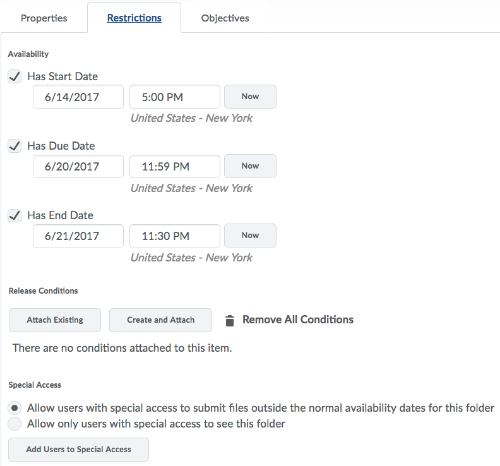
Task: Switch to the Properties tab
Action: click(44, 18)
